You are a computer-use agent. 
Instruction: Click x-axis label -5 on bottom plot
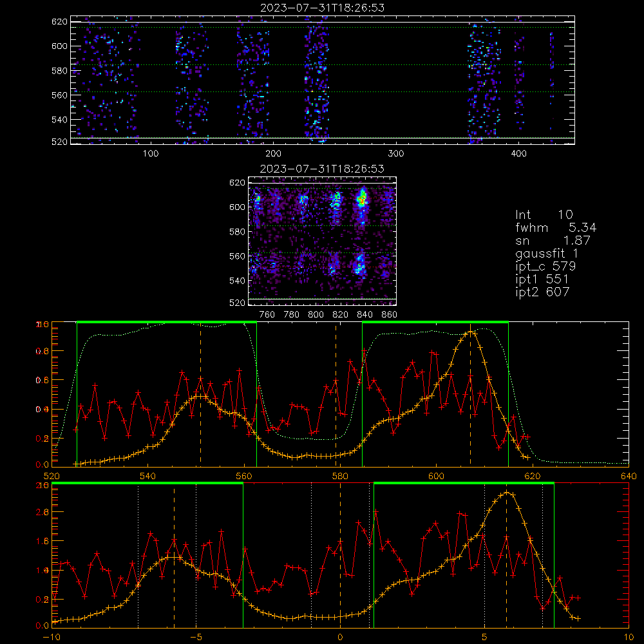(196, 638)
